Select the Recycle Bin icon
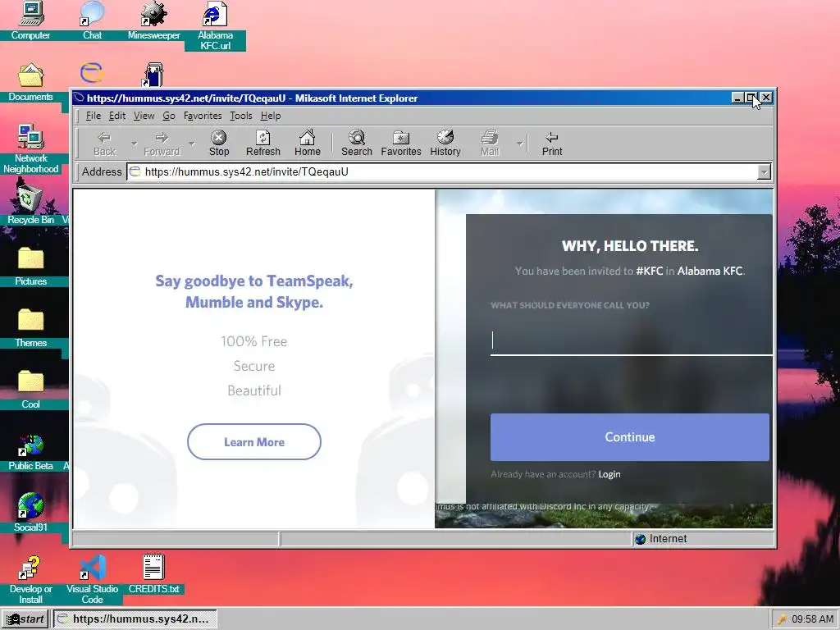Viewport: 840px width, 630px height. [x=30, y=206]
